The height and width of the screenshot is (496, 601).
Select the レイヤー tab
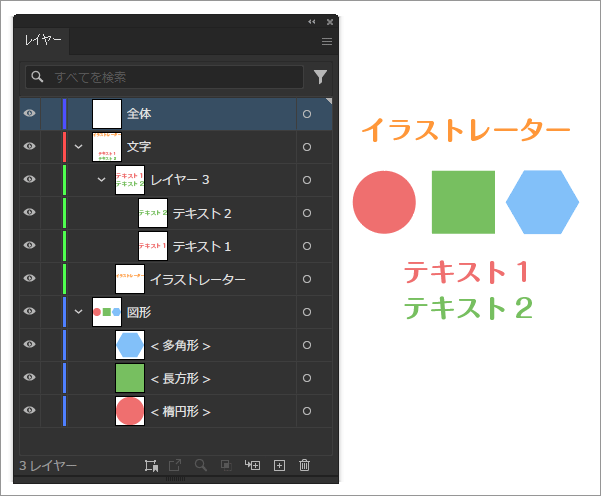(x=42, y=40)
